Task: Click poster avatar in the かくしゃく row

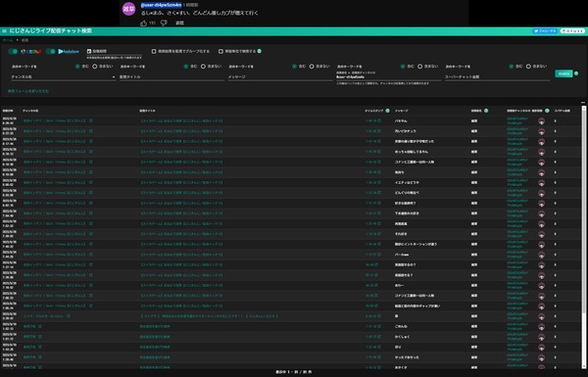Action: pyautogui.click(x=541, y=337)
